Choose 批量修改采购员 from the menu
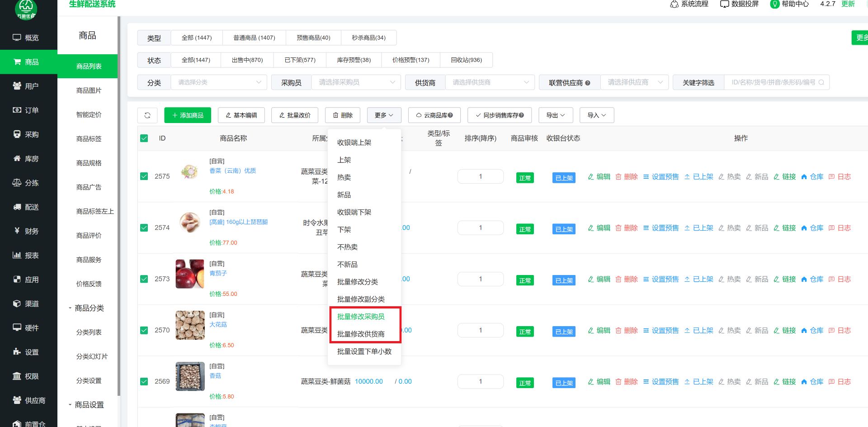Viewport: 868px width, 427px height. (364, 317)
